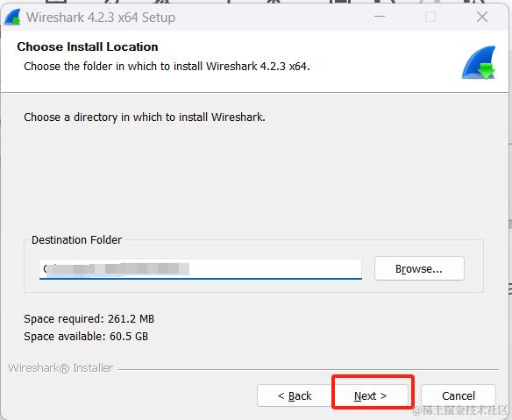Click the Wireshark fin icon in title bar

coord(12,17)
